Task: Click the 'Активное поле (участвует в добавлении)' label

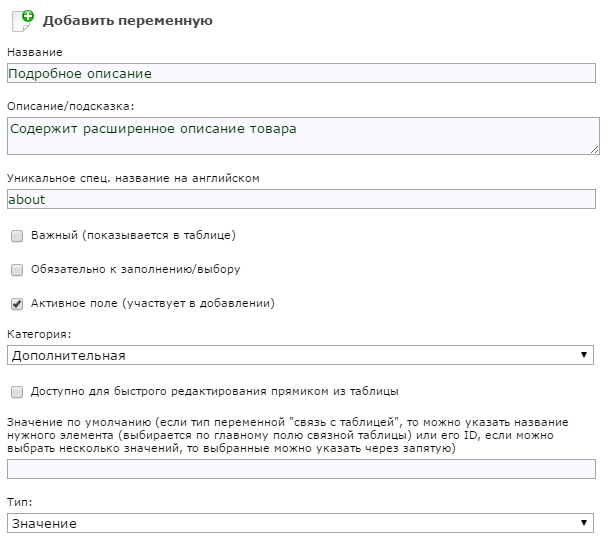Action: coord(153,303)
